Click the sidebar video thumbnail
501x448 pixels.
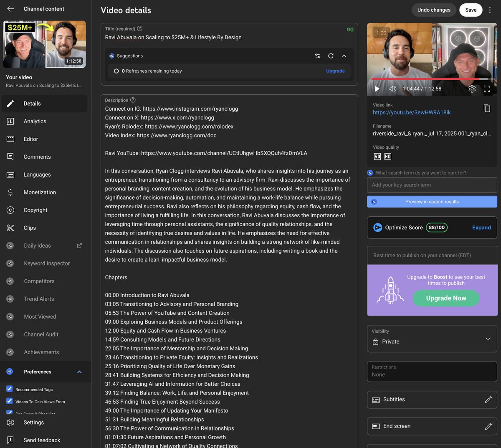pos(44,44)
